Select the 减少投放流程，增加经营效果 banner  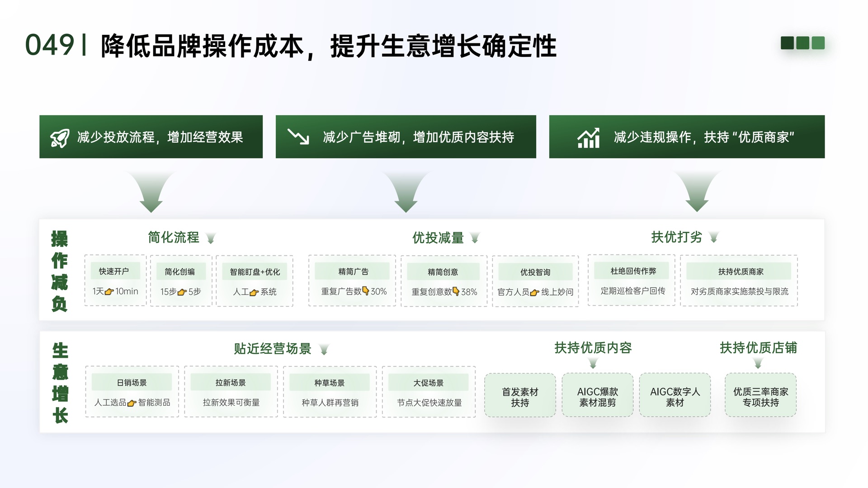pos(151,136)
